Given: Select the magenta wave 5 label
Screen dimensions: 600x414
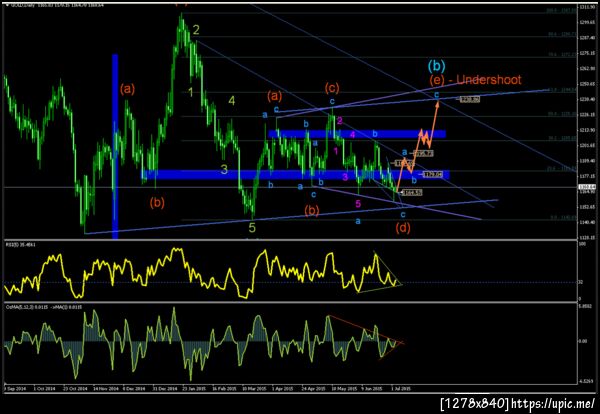Looking at the screenshot, I should pyautogui.click(x=358, y=204).
